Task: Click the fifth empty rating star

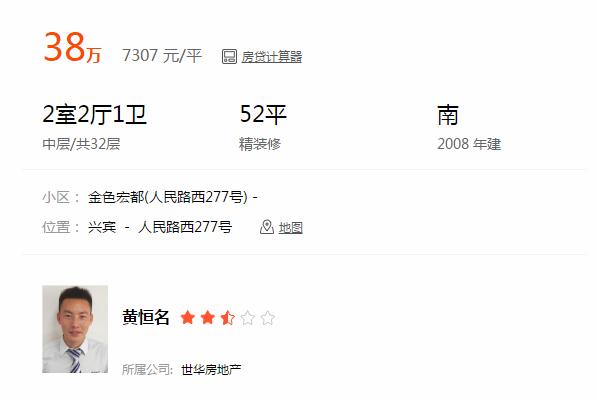Action: (268, 317)
